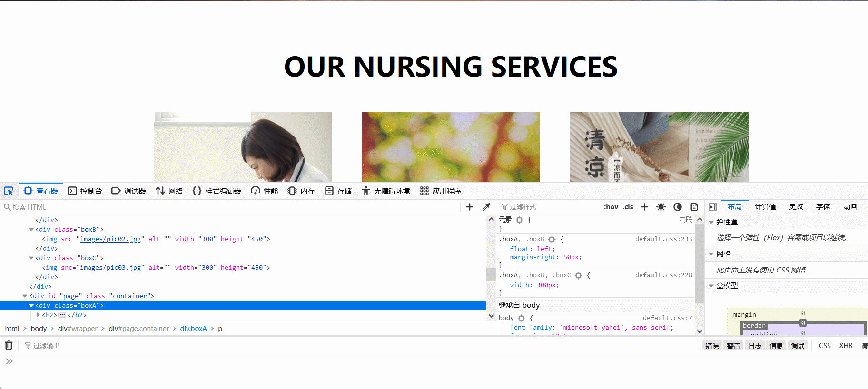
Task: Highlight elements matching .boxA, .boxB, .boxC selector
Action: [x=579, y=275]
